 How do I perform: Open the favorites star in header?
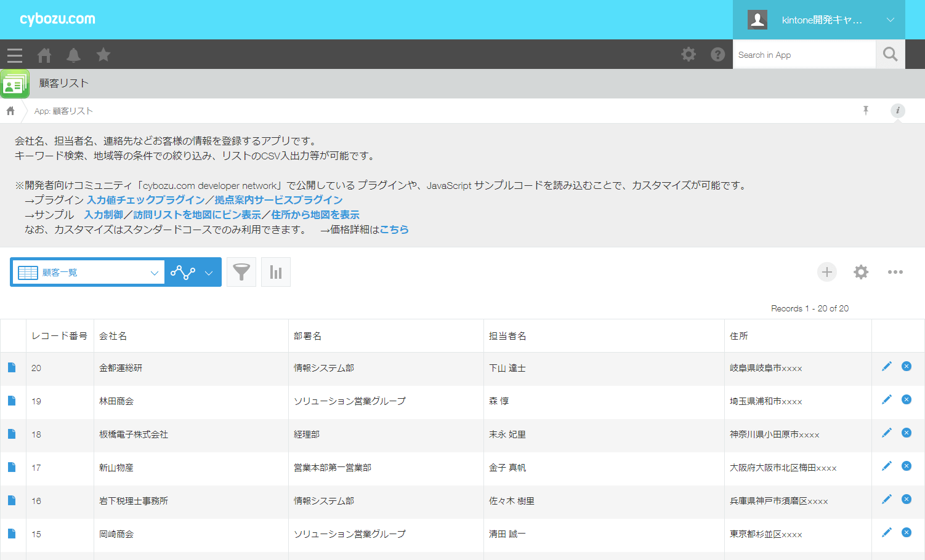click(x=103, y=55)
